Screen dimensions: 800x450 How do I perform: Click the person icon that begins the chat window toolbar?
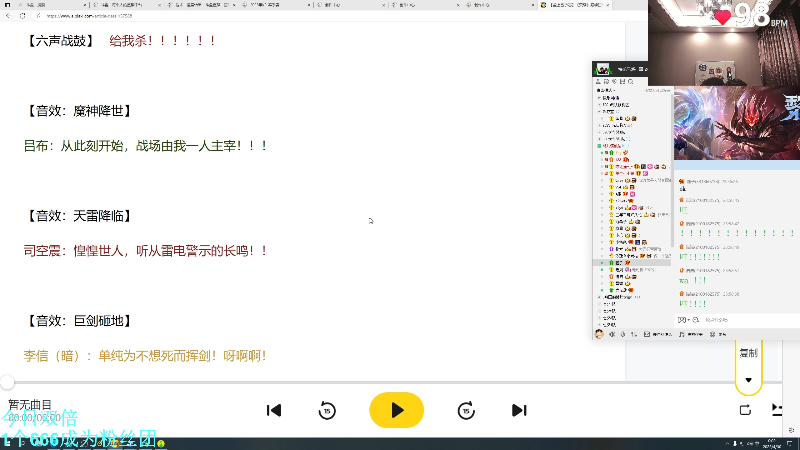coord(598,82)
